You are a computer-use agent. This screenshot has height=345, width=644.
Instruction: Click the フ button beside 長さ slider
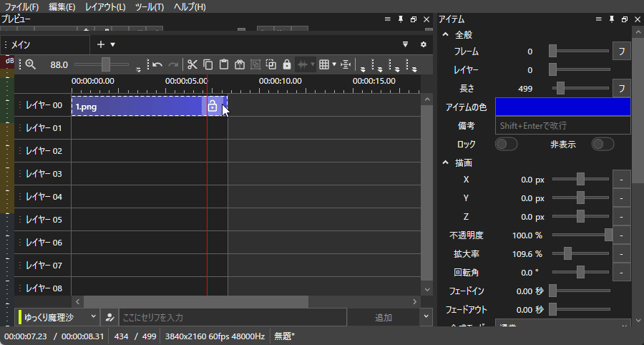(x=621, y=88)
